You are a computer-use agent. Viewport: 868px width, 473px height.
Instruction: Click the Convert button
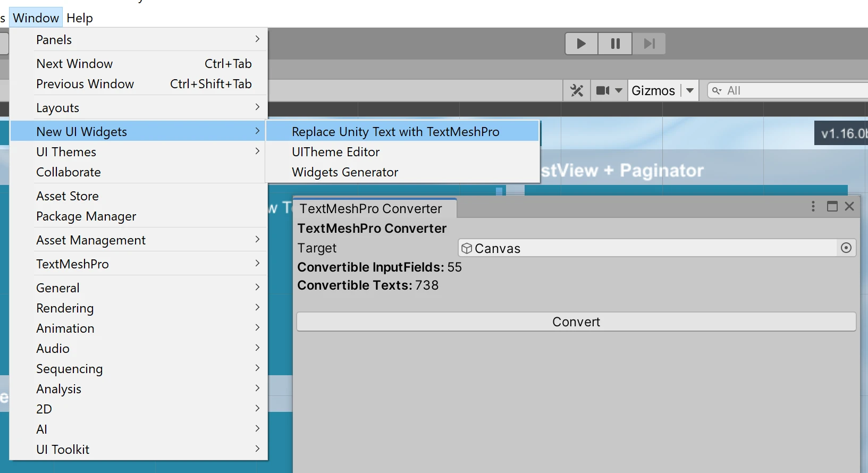[576, 322]
